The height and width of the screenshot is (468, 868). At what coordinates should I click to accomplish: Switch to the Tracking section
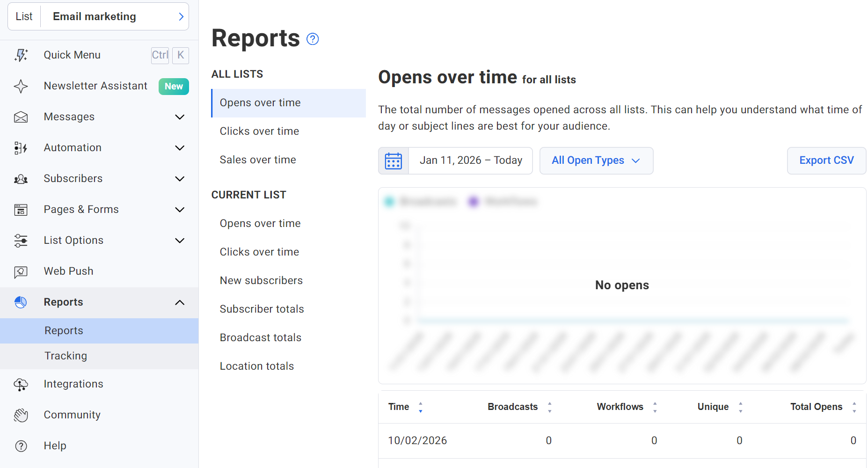tap(66, 356)
